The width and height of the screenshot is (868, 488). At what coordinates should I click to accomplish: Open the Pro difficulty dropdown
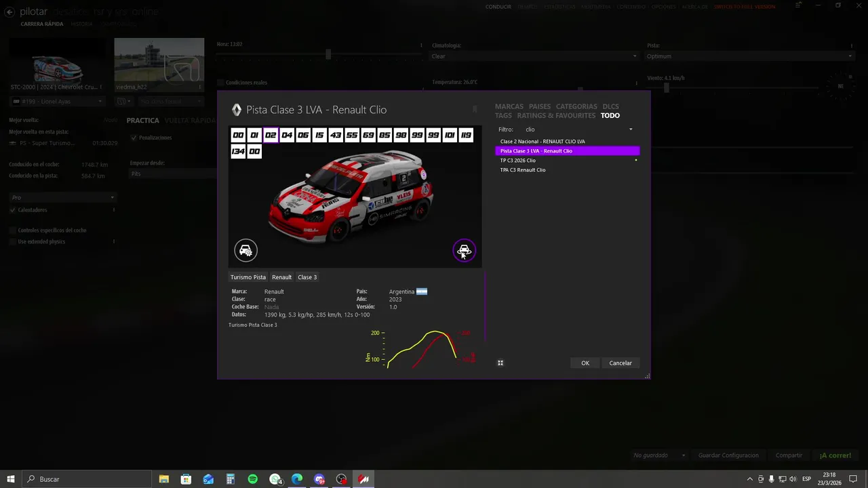tap(62, 198)
